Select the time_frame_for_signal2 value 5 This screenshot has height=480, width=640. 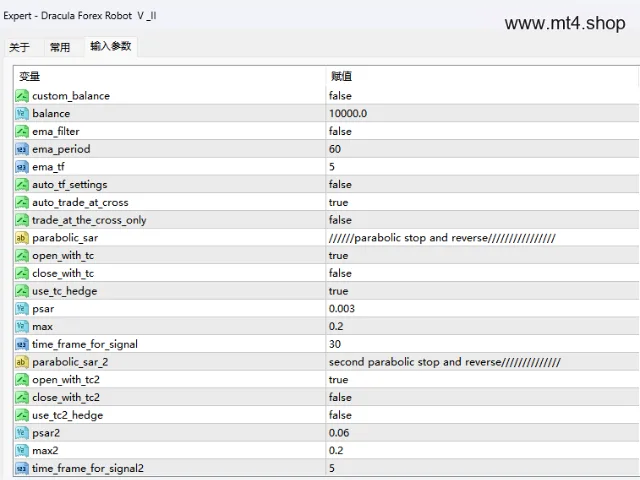[332, 468]
